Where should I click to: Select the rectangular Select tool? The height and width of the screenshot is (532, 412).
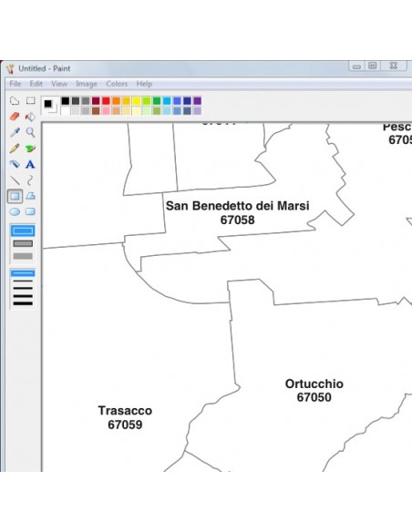[x=31, y=101]
